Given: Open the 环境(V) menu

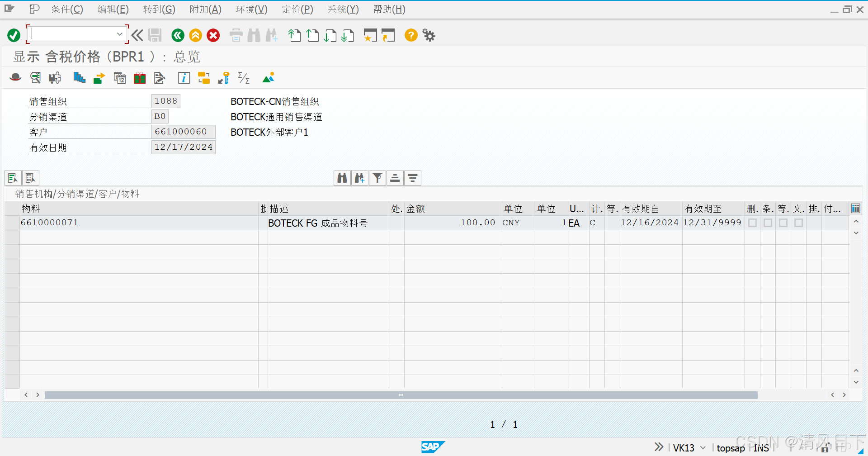Looking at the screenshot, I should (251, 9).
